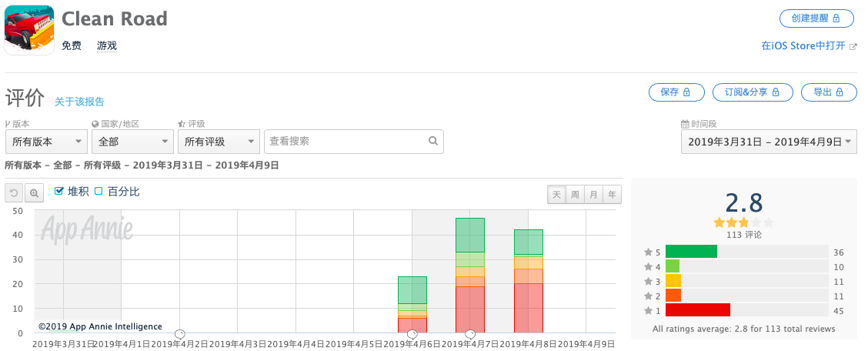Open the 所有版本 version dropdown

pyautogui.click(x=46, y=142)
